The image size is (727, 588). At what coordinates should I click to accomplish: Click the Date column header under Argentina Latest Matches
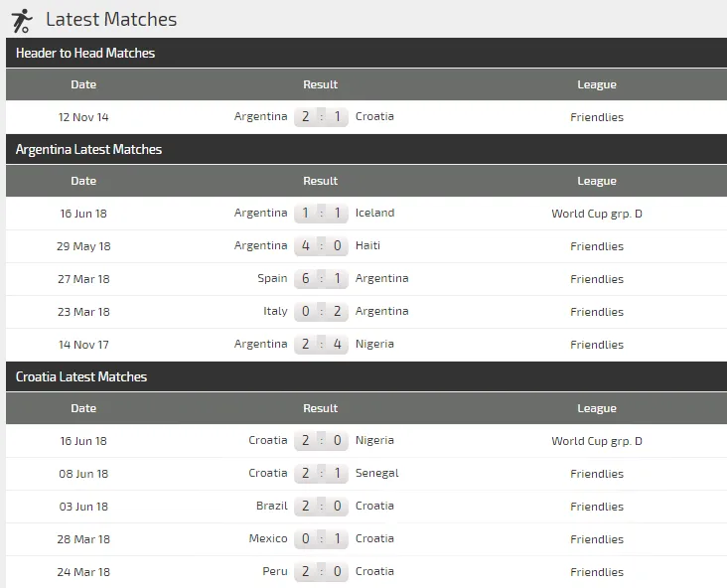point(83,182)
